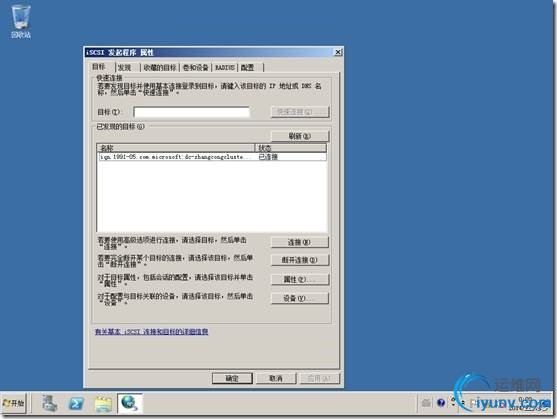Image resolution: width=557 pixels, height=419 pixels.
Task: Click the 名称 column header
Action: coord(175,148)
